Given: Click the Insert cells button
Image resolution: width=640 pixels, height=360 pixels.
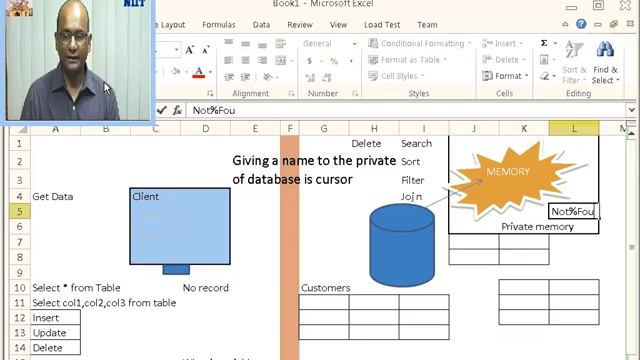Looking at the screenshot, I should 502,43.
